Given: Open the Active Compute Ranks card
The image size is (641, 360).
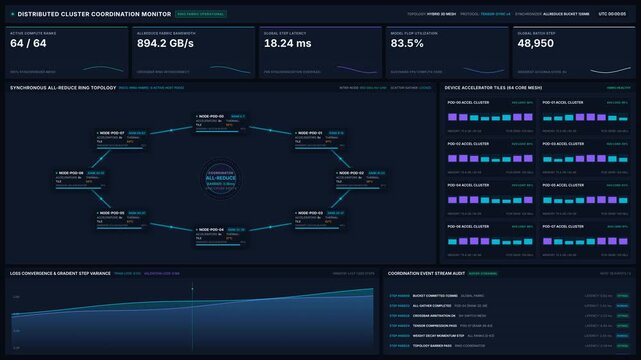Looking at the screenshot, I should coord(67,52).
